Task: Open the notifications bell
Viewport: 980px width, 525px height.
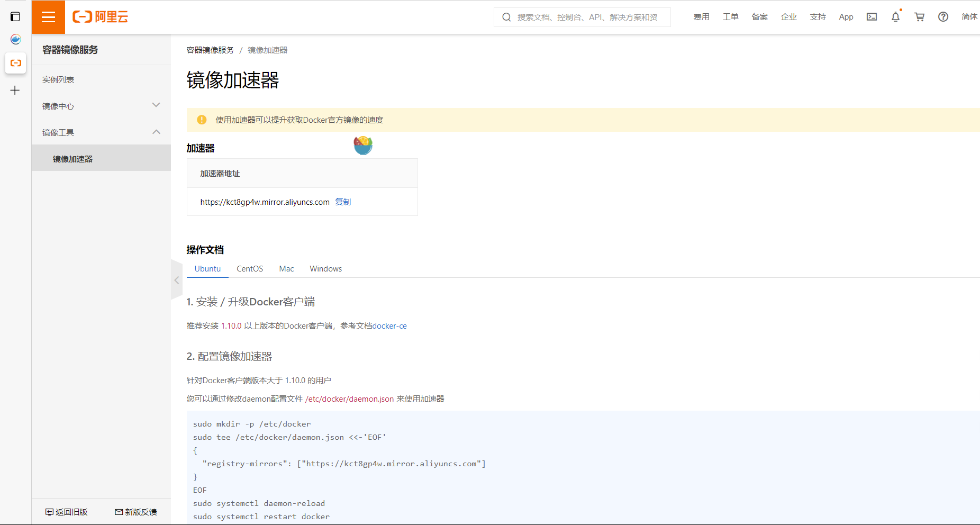Action: pos(895,17)
